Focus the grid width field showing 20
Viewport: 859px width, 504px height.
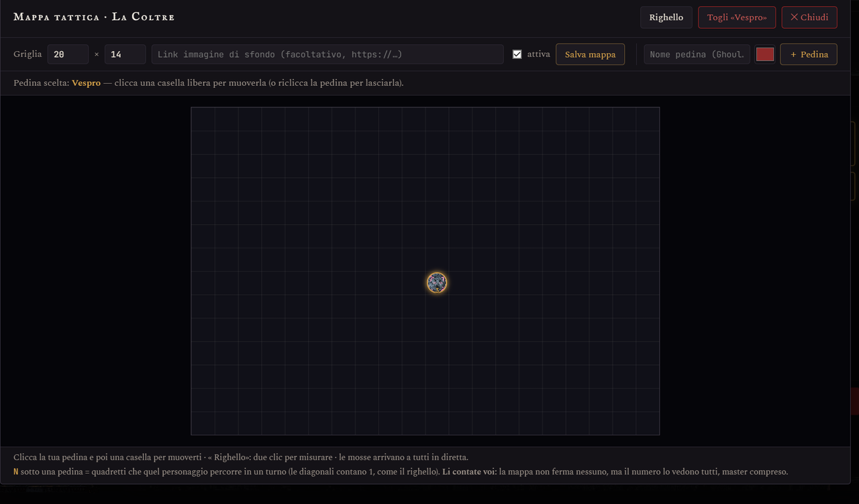[68, 54]
